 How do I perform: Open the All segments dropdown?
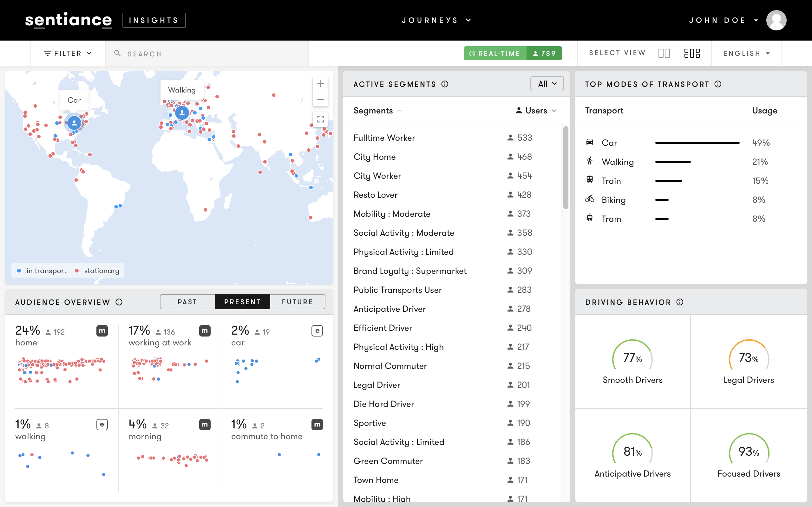click(x=547, y=84)
